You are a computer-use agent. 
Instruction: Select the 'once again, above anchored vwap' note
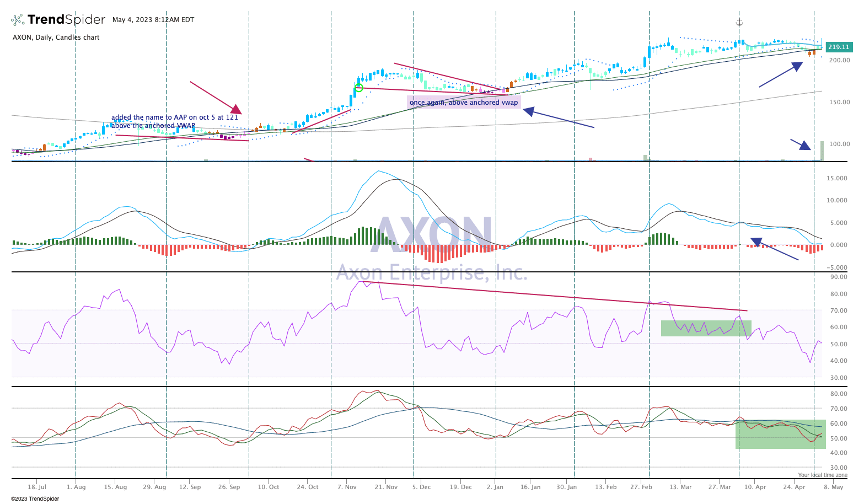coord(464,103)
